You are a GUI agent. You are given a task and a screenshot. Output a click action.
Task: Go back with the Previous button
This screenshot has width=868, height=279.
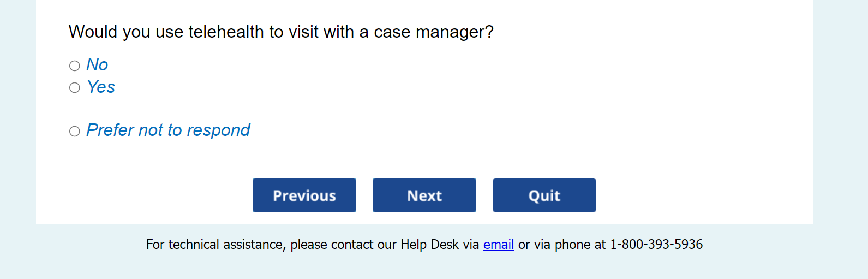(x=304, y=195)
